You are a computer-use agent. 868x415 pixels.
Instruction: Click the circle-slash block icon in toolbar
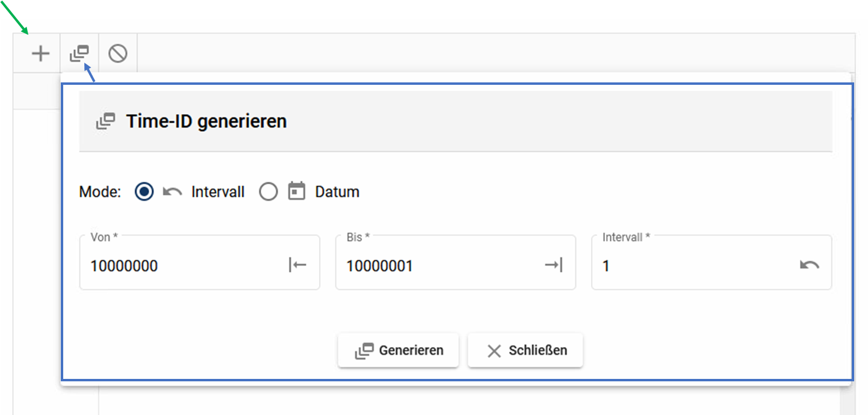click(117, 54)
